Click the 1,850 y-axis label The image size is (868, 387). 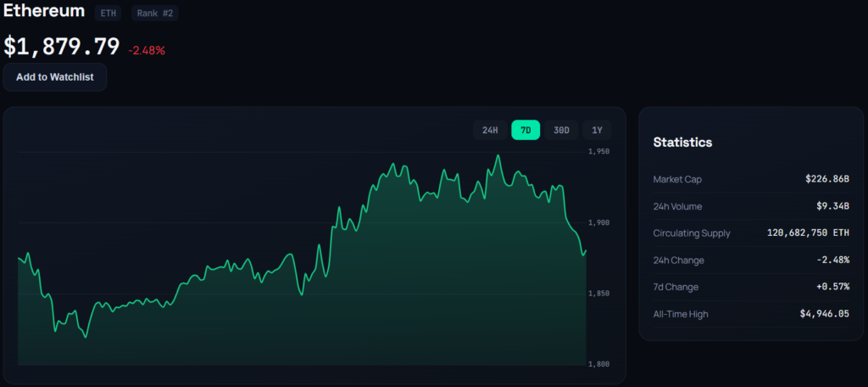pyautogui.click(x=599, y=294)
